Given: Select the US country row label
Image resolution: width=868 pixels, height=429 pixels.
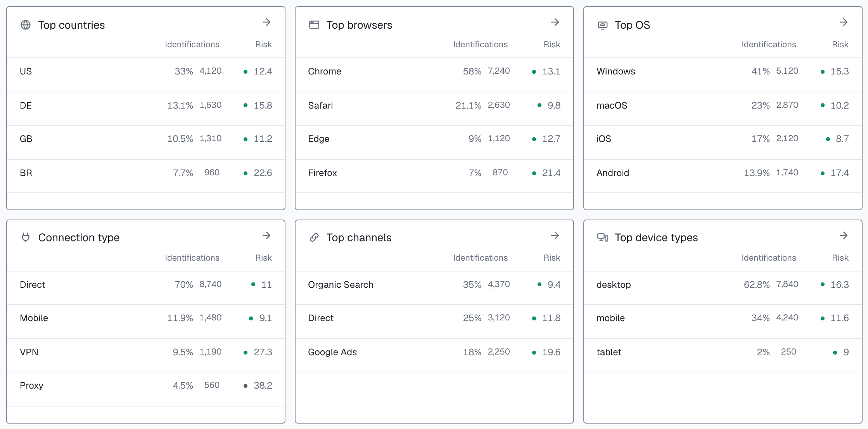Looking at the screenshot, I should click(26, 71).
